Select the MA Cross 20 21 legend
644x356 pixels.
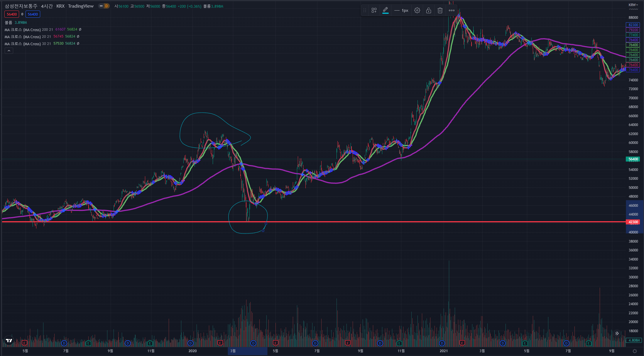tap(28, 37)
